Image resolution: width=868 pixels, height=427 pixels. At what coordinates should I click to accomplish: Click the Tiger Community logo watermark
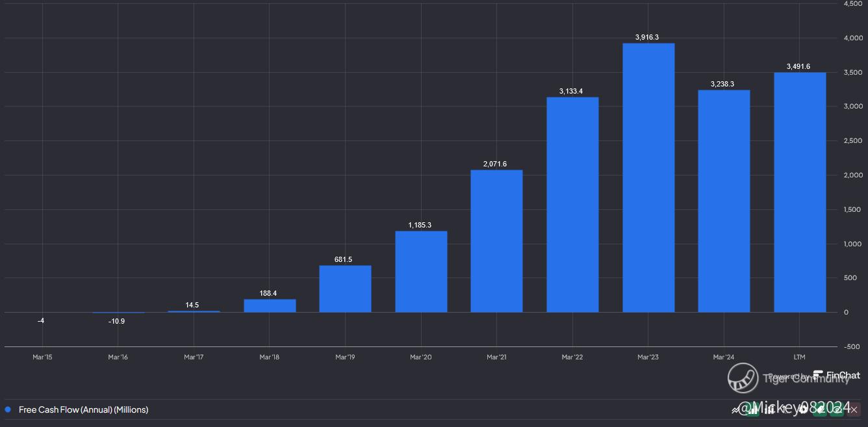pyautogui.click(x=743, y=378)
